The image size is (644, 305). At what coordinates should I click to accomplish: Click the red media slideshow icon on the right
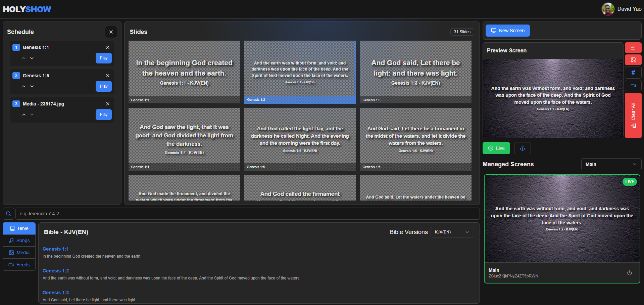coord(633,60)
